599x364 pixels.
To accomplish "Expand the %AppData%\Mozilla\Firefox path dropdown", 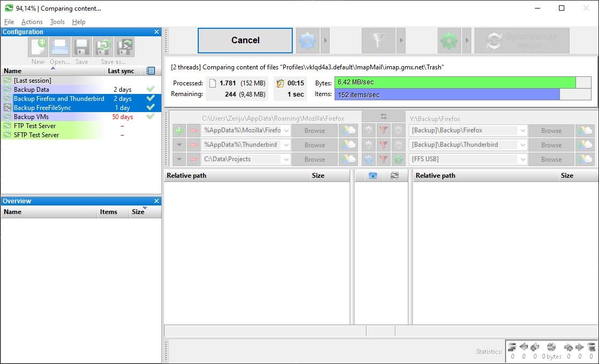I will 287,130.
